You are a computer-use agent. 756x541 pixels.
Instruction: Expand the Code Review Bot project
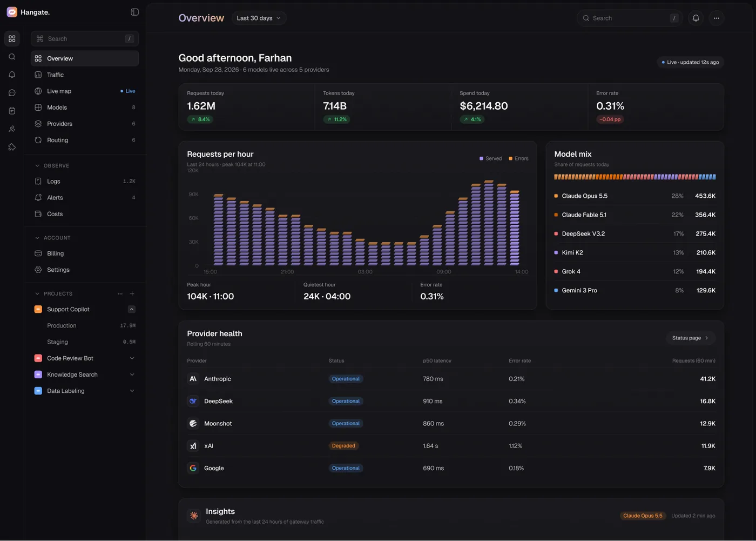click(x=132, y=358)
